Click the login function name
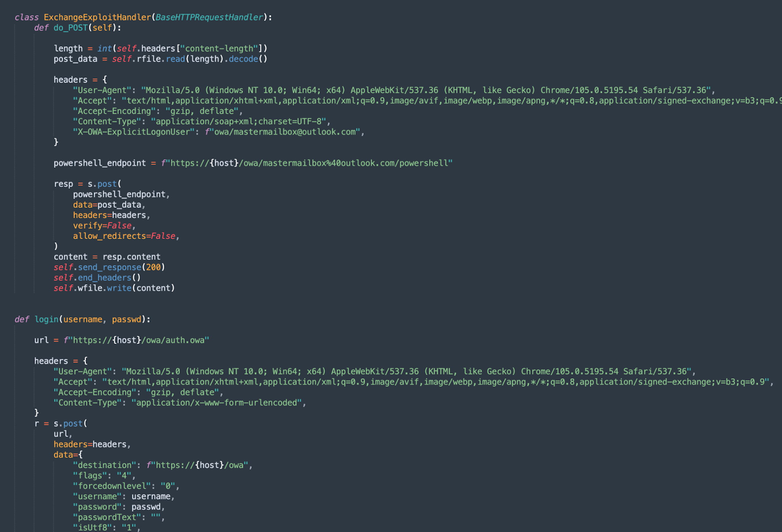The image size is (782, 532). (46, 320)
